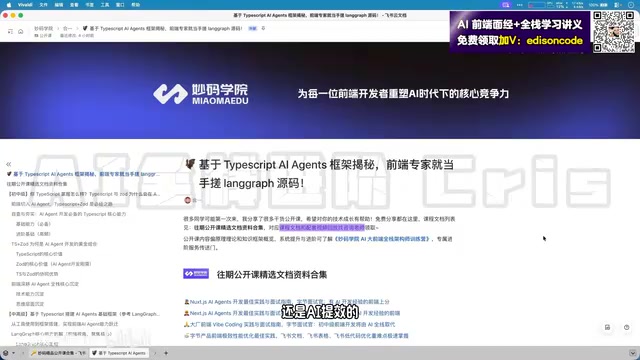Toggle the sidebar panel icon beside home
The height and width of the screenshot is (360, 640).
pos(10,31)
